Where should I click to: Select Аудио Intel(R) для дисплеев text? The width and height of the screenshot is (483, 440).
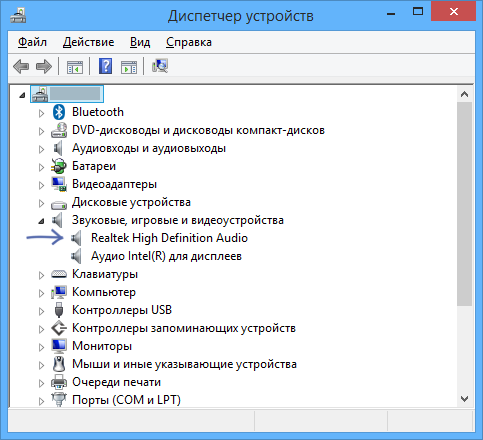[x=166, y=256]
